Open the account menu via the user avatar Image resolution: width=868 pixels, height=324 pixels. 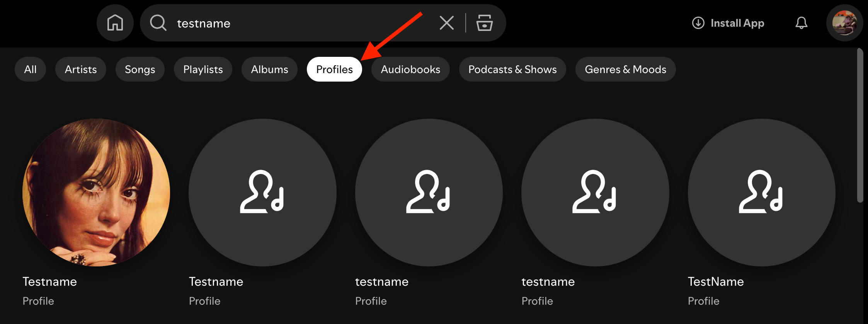(x=844, y=23)
